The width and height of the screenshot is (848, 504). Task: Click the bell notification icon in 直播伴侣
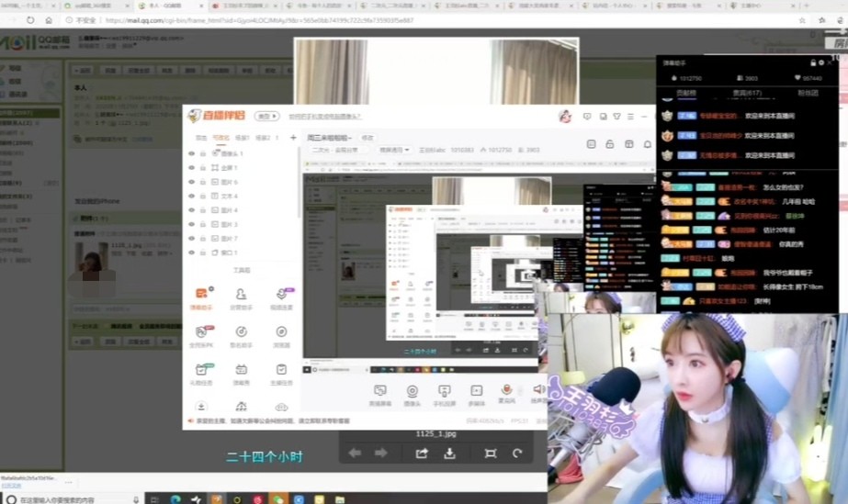coord(648,144)
